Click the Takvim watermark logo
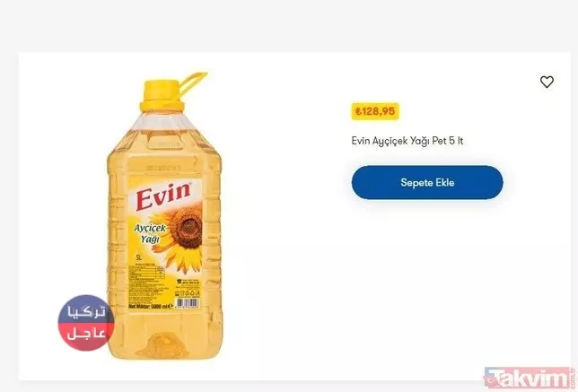Image resolution: width=578 pixels, height=392 pixels. 529,378
